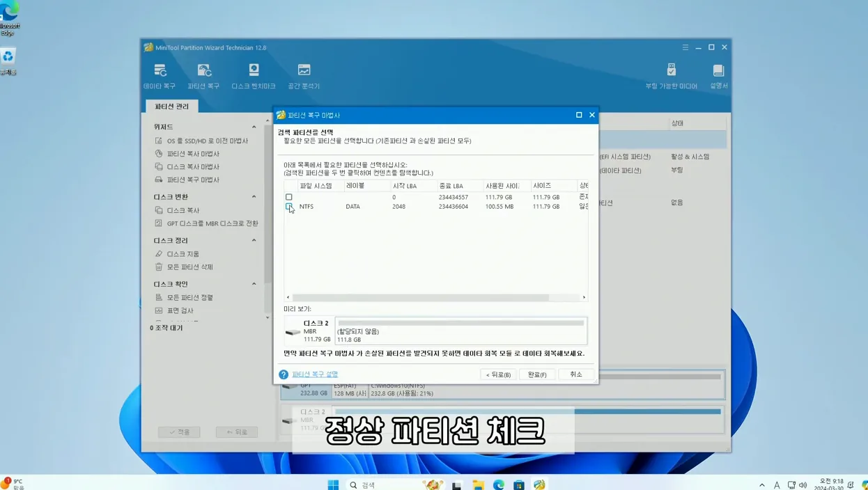Image resolution: width=868 pixels, height=490 pixels.
Task: Open the 파티션 복구 toolbar tool
Action: tap(203, 76)
